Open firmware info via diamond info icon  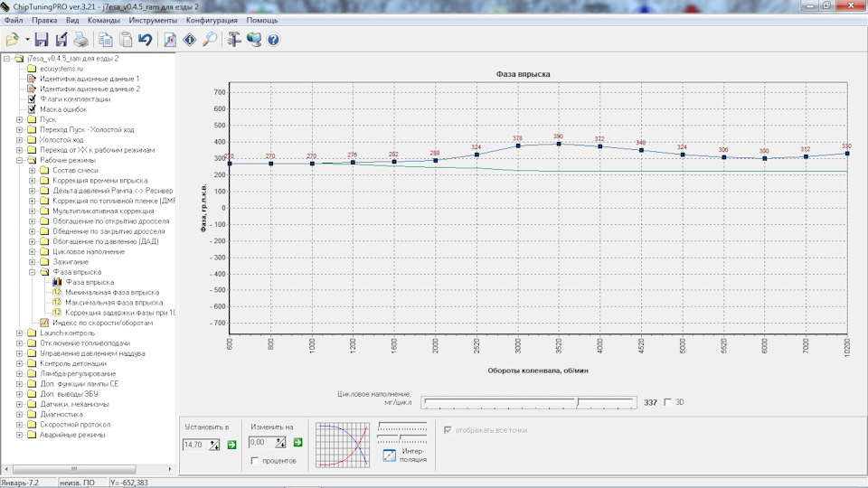(x=190, y=39)
